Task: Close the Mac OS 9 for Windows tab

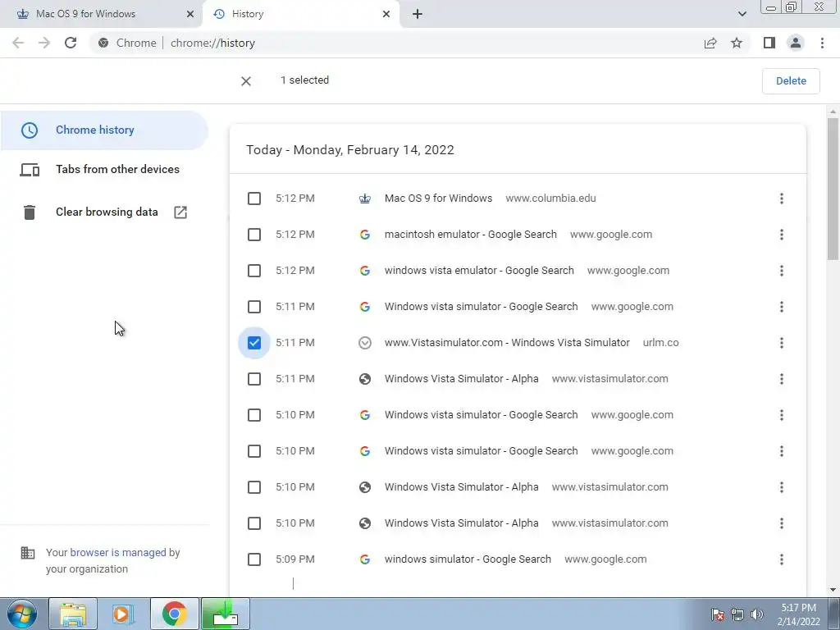Action: tap(190, 14)
